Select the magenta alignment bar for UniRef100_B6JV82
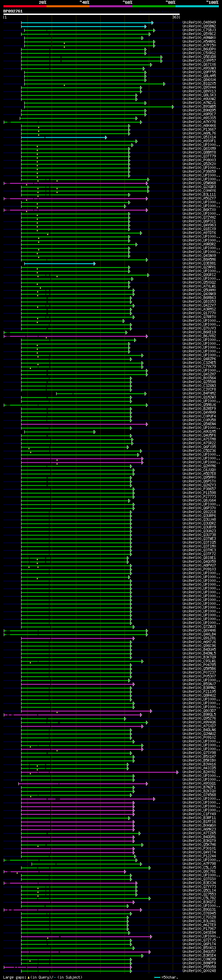Screen dimensions: 222x980 pos(76,336)
